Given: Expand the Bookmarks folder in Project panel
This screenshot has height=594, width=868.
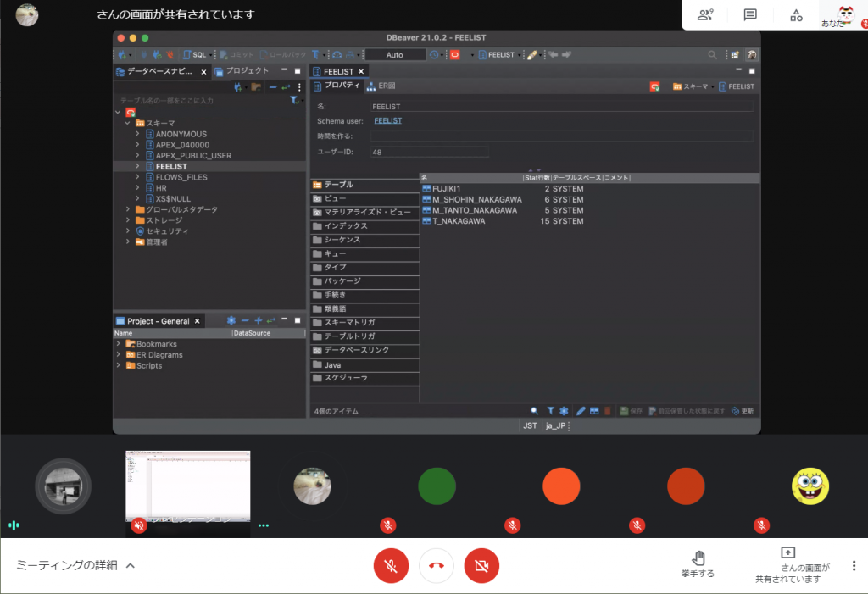Looking at the screenshot, I should click(119, 344).
